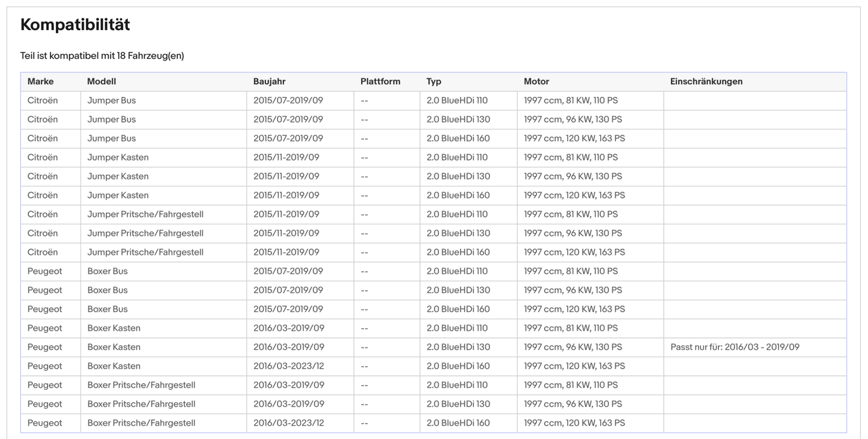The width and height of the screenshot is (868, 439).
Task: Click the Modell column header
Action: (x=102, y=81)
